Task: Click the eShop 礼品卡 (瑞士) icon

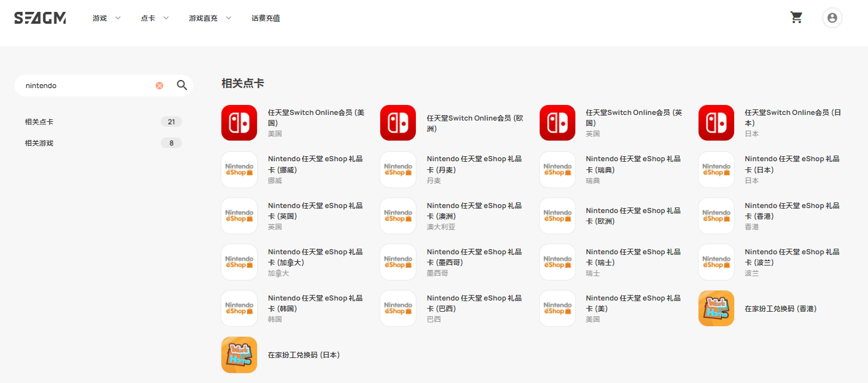Action: [x=557, y=262]
